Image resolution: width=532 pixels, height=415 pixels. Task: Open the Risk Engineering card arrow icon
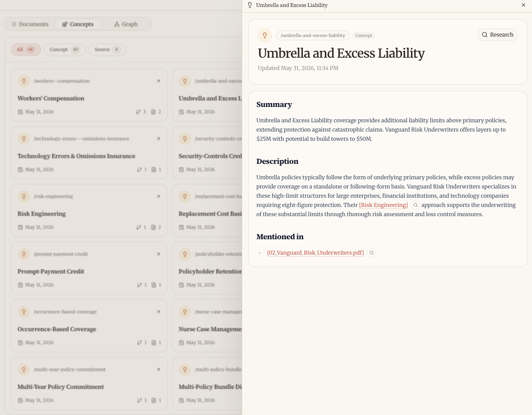click(x=158, y=197)
